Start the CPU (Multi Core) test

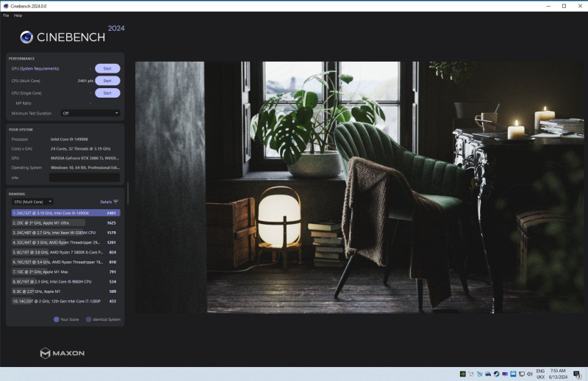coord(107,81)
